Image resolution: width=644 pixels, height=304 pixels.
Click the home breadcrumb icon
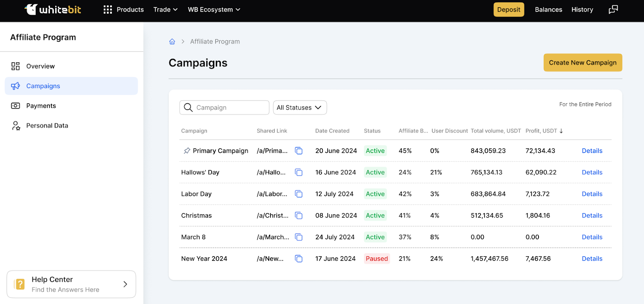click(x=172, y=41)
